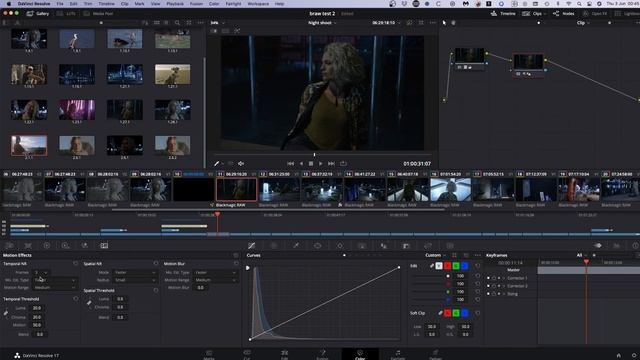This screenshot has height=360, width=640.
Task: Open the Power Window palette icon
Action: (x=318, y=245)
